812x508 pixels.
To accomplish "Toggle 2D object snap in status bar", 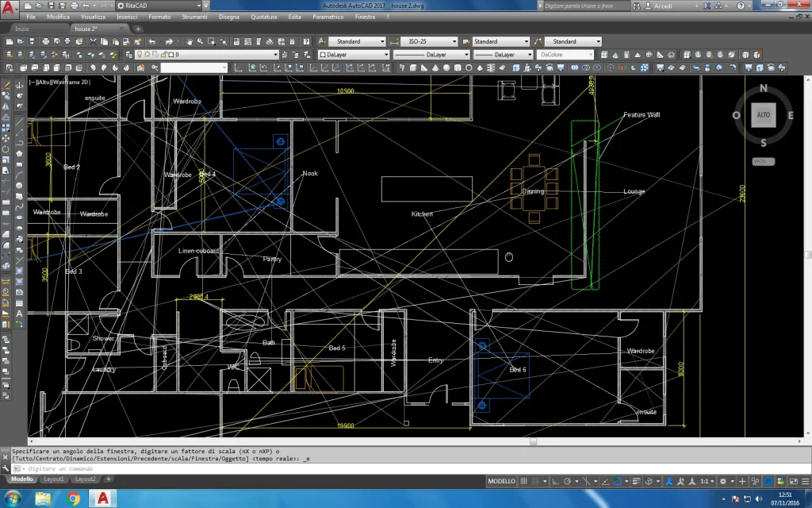I will (x=617, y=481).
